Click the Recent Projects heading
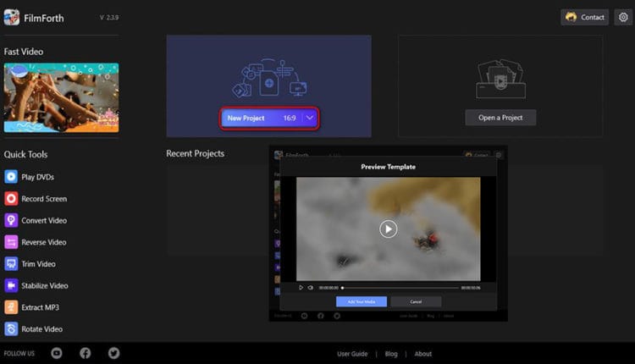This screenshot has height=364, width=635. click(x=196, y=153)
